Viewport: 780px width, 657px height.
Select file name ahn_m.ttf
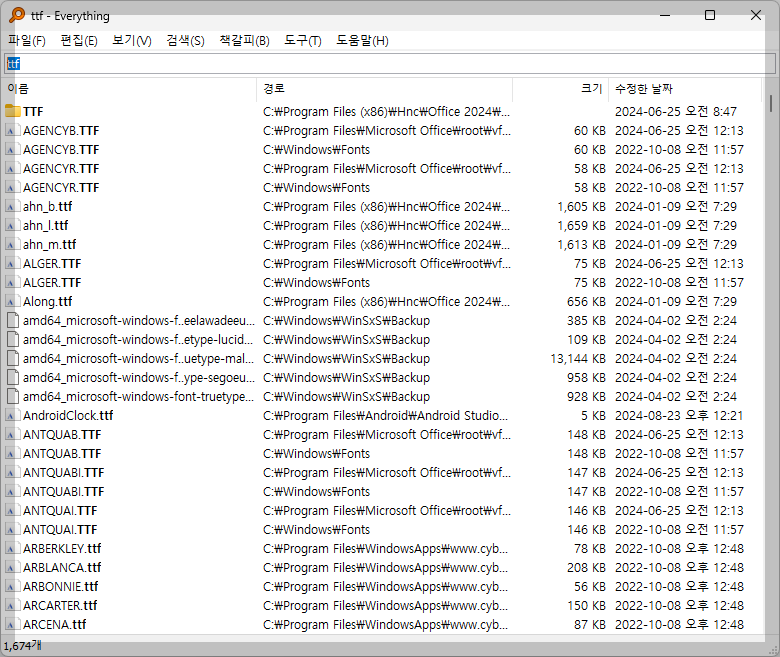(49, 244)
